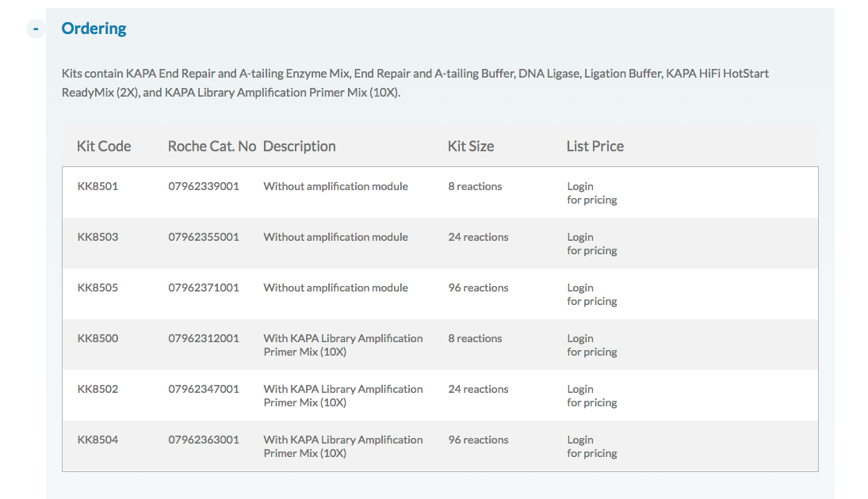Click the KK8501 description 'Without amplification module'
Screen dimensions: 868x499
[335, 186]
